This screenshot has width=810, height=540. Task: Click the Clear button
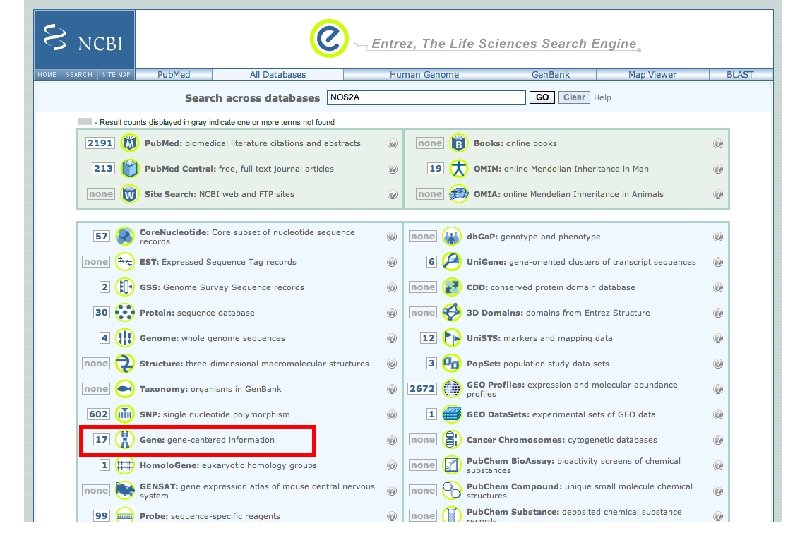tap(574, 97)
